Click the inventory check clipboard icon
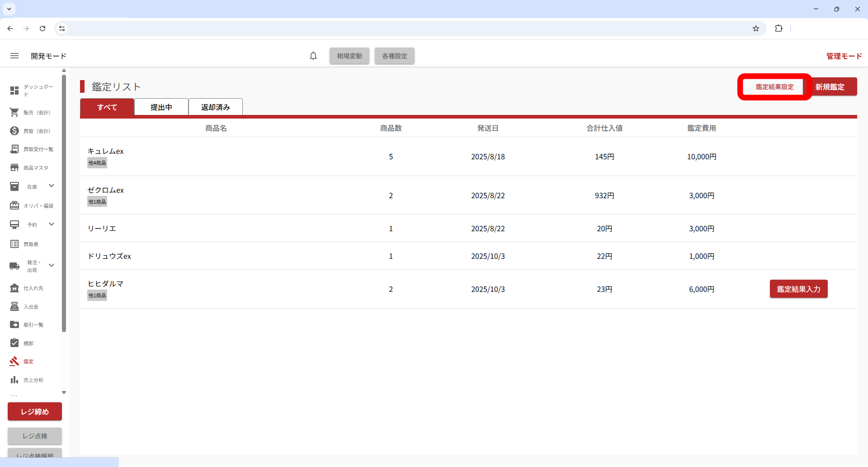868x467 pixels. pyautogui.click(x=14, y=343)
